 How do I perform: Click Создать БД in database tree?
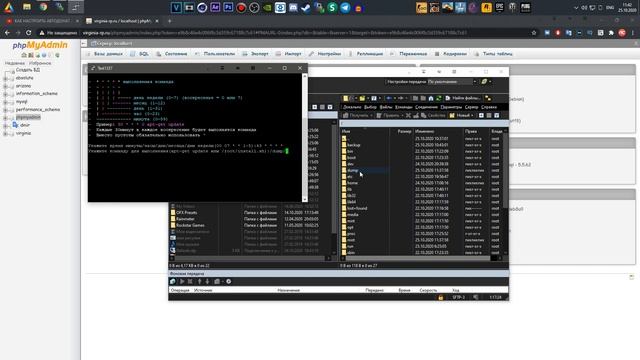(x=28, y=70)
